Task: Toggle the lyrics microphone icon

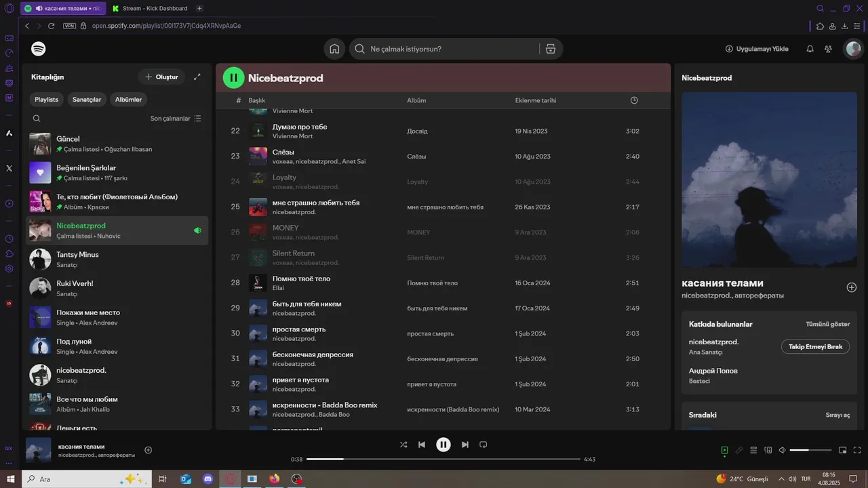Action: 739,450
